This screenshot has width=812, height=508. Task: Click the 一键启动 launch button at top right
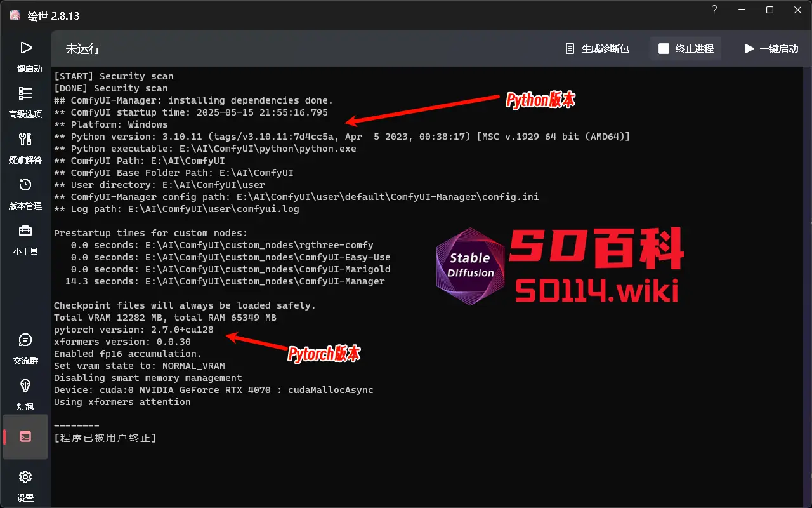click(x=771, y=48)
